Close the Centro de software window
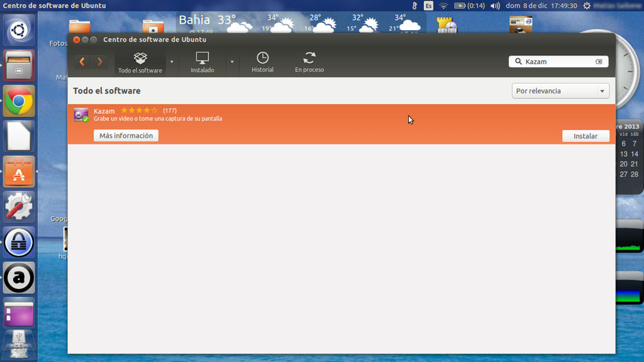Screen dimensions: 644x362 click(x=76, y=40)
